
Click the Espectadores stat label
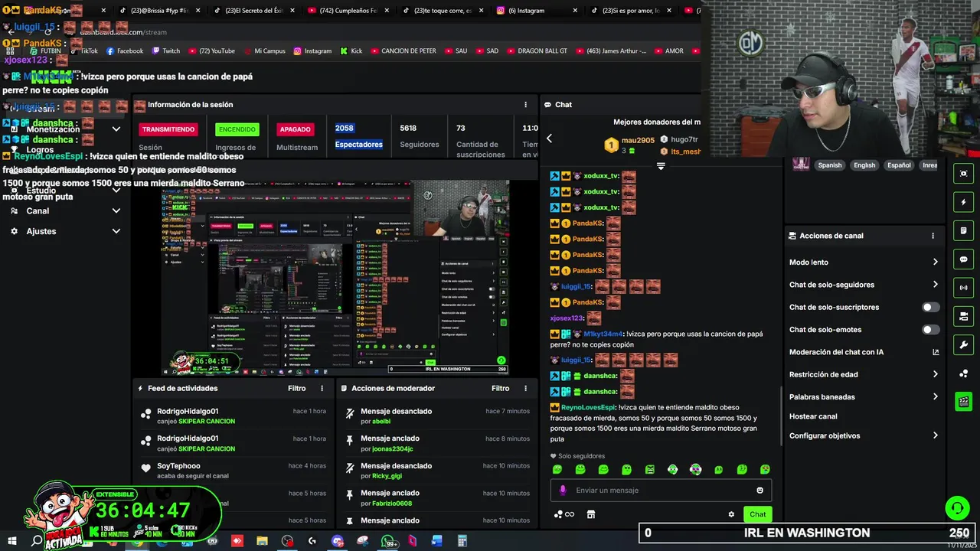[358, 145]
